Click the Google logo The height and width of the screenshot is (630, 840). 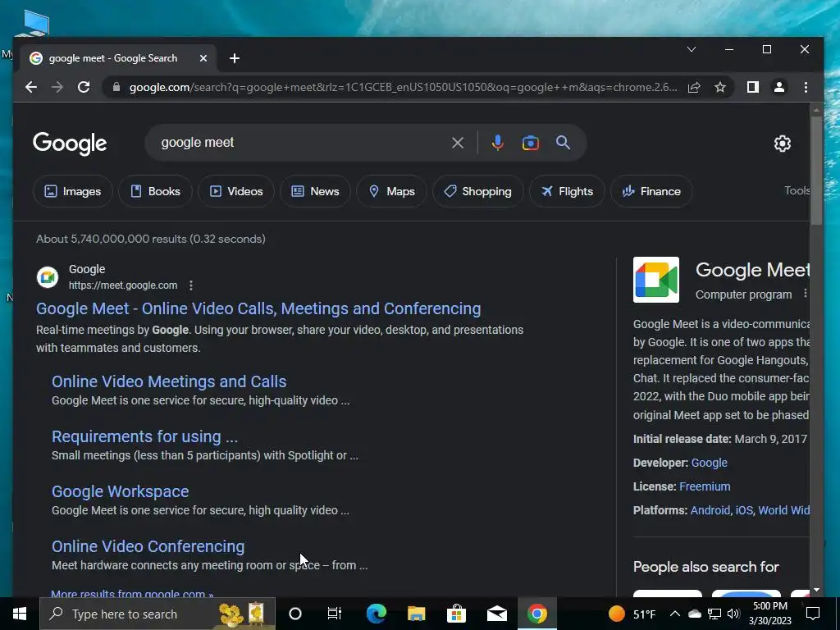point(70,143)
